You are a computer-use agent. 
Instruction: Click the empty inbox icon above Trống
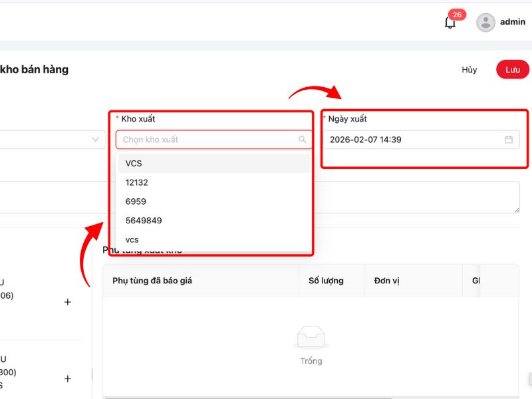(311, 337)
